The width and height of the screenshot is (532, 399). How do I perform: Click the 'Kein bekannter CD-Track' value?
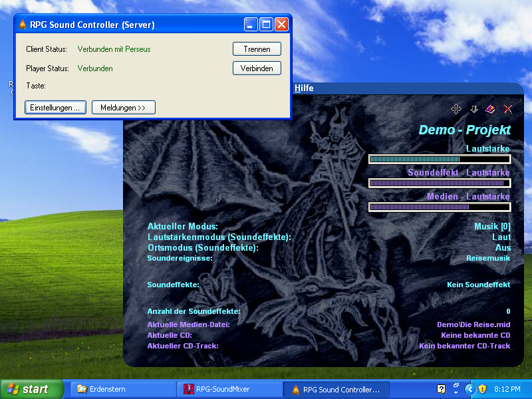pos(465,346)
